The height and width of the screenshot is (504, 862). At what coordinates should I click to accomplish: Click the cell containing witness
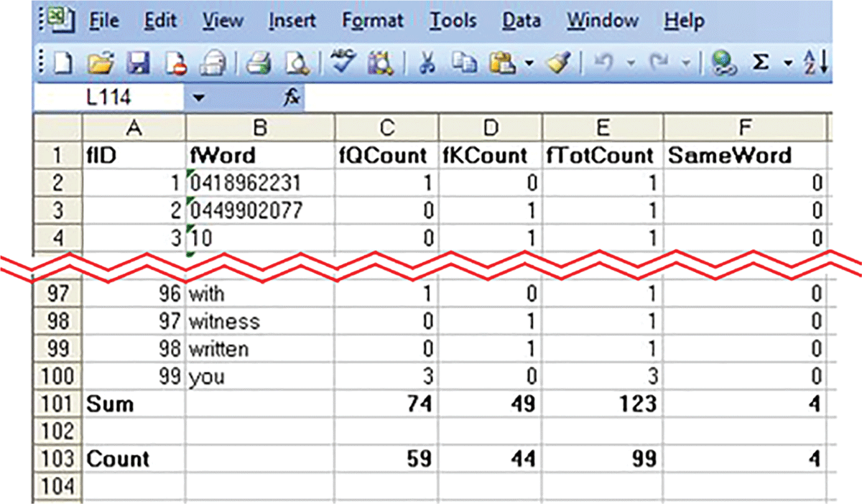coord(260,322)
